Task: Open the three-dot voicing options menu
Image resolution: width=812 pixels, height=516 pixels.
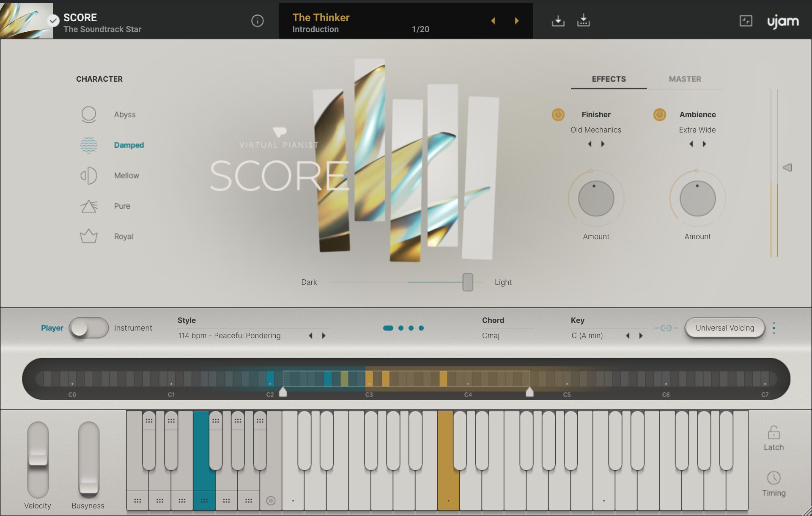Action: [x=774, y=328]
